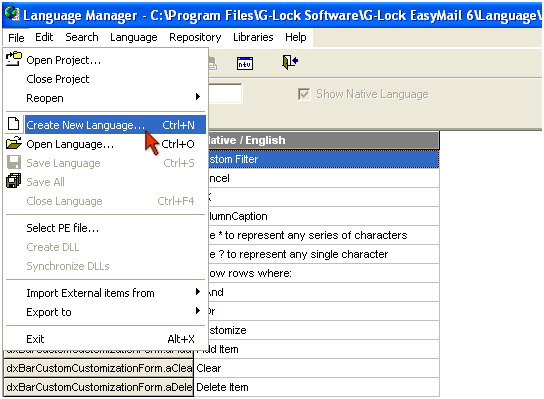Choose Open Project... from the File menu
The width and height of the screenshot is (544, 399).
point(105,60)
